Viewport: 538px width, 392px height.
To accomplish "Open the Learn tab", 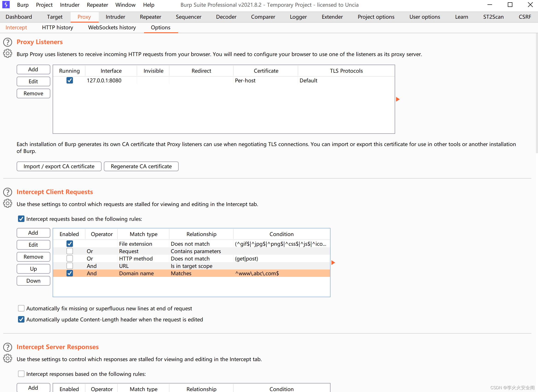I will 461,17.
